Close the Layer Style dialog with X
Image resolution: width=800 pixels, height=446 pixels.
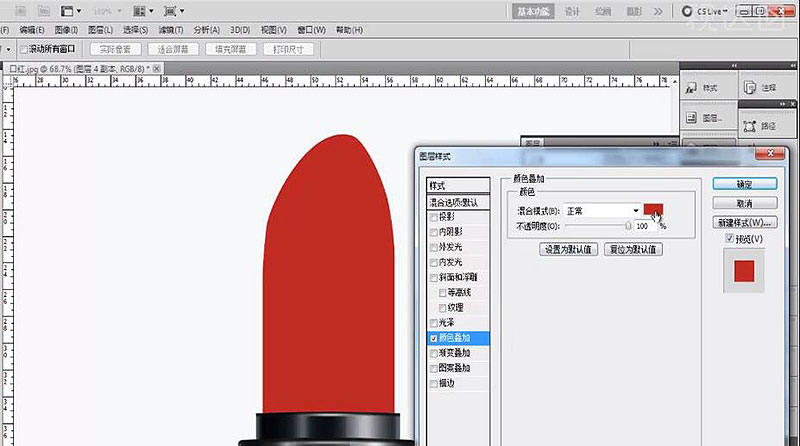point(770,153)
